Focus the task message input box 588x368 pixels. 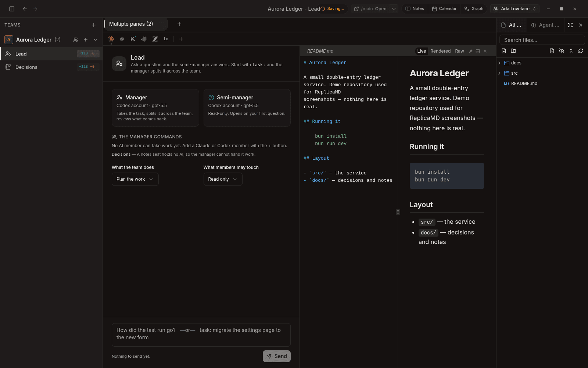pos(201,335)
